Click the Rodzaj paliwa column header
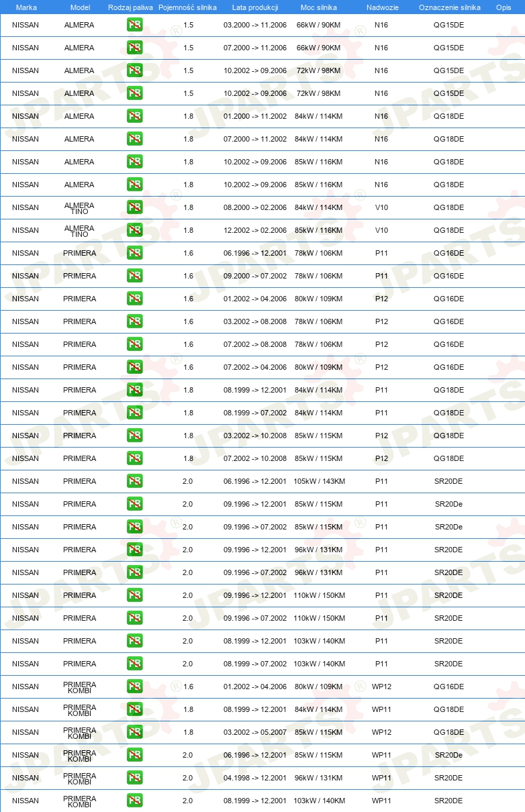 pyautogui.click(x=130, y=7)
